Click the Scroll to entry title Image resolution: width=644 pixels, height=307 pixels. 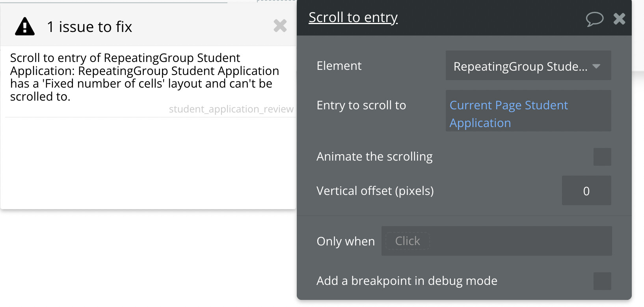(x=353, y=17)
